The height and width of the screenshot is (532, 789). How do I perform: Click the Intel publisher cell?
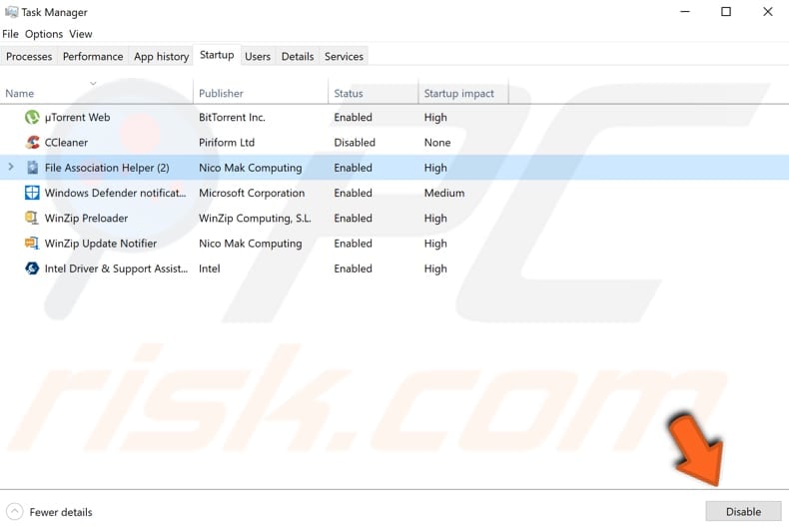[210, 268]
